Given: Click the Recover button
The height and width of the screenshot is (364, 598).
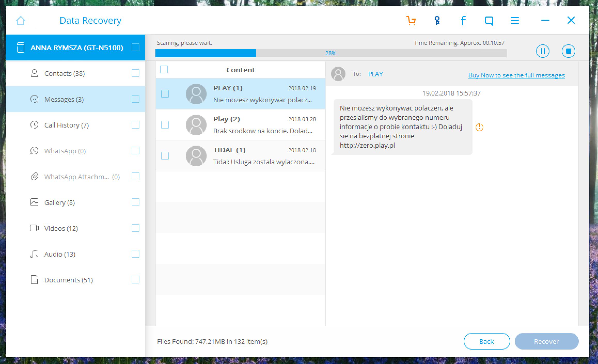Looking at the screenshot, I should click(x=547, y=341).
